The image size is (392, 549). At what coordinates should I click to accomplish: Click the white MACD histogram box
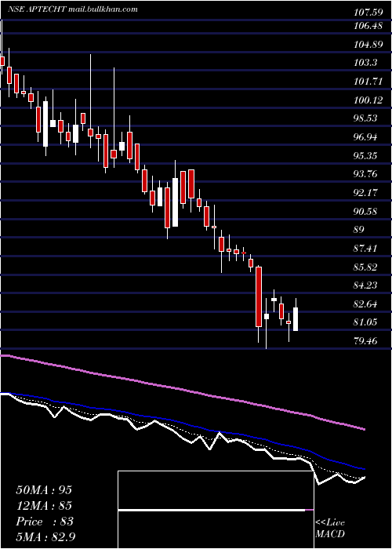(216, 510)
